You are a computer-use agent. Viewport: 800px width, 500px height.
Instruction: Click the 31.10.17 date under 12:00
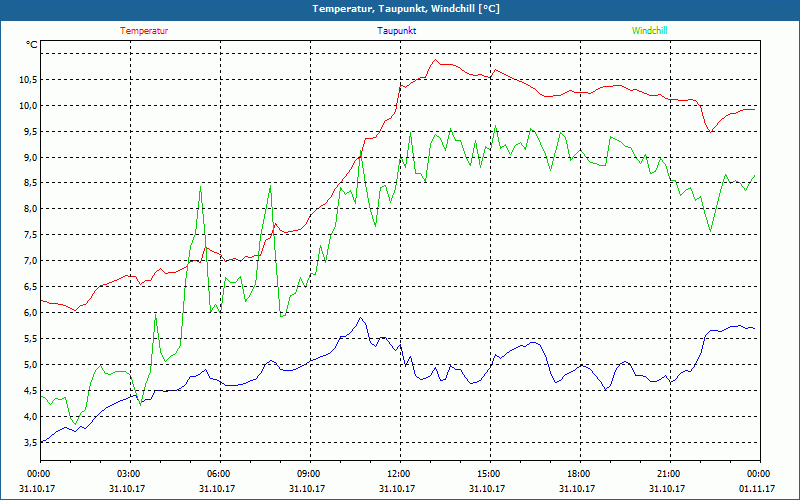397,488
